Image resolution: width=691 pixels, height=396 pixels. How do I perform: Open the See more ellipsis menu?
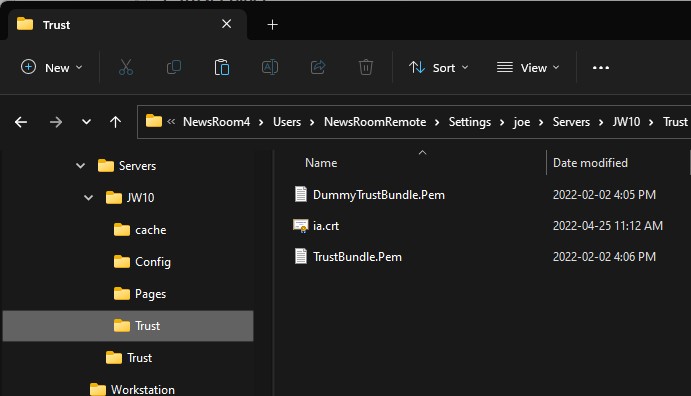(x=601, y=67)
